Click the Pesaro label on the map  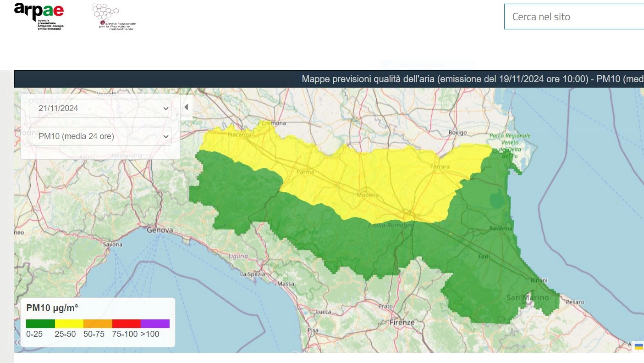coord(575,302)
